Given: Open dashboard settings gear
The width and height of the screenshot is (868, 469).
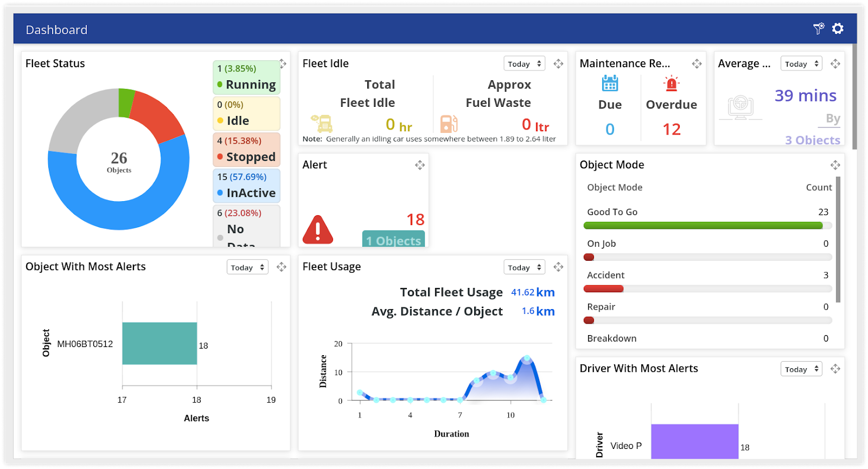Looking at the screenshot, I should (838, 29).
